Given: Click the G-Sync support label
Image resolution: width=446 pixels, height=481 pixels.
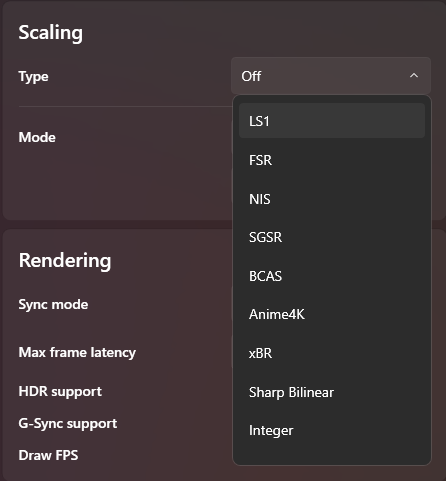Looking at the screenshot, I should pos(68,424).
